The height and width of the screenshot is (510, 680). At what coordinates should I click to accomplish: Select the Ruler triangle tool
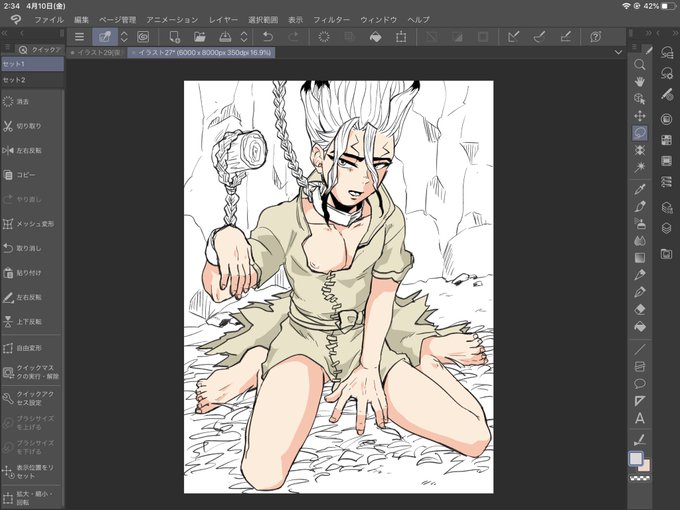coord(639,401)
